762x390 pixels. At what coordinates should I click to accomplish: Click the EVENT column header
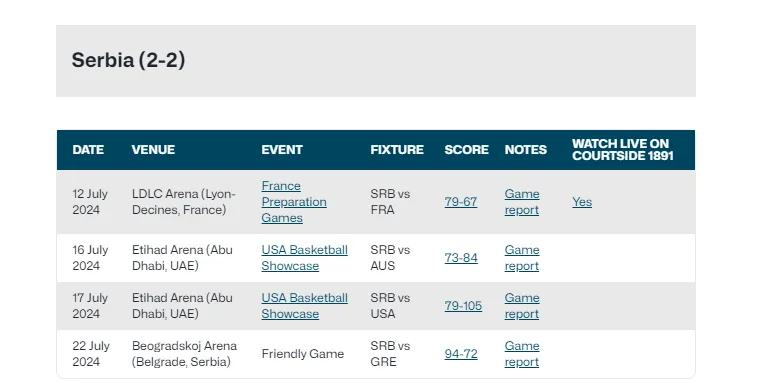tap(282, 150)
